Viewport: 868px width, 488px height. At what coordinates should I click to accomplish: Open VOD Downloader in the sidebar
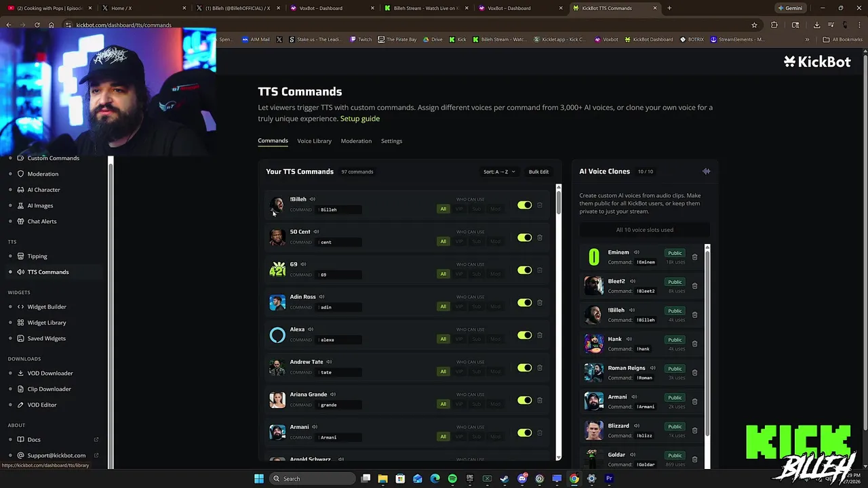(50, 373)
